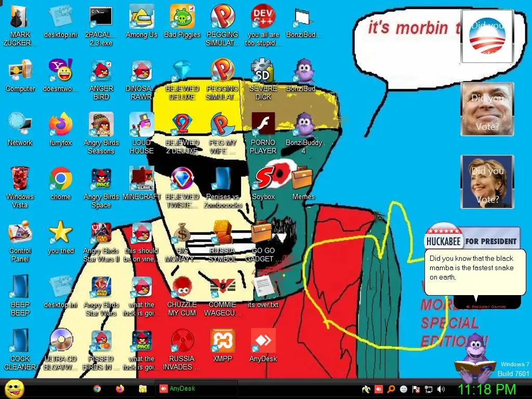Select the Computer desktop icon
The height and width of the screenshot is (399, 532).
(20, 71)
